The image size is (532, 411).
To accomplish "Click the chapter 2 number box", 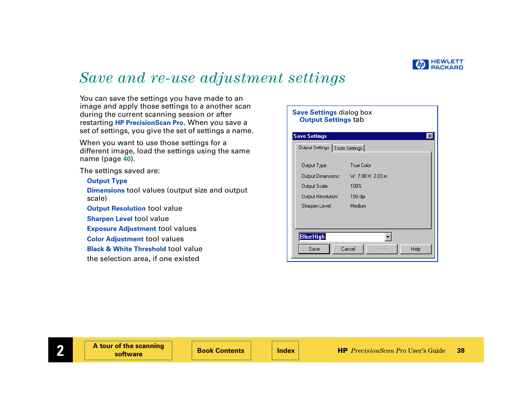I will pyautogui.click(x=60, y=350).
